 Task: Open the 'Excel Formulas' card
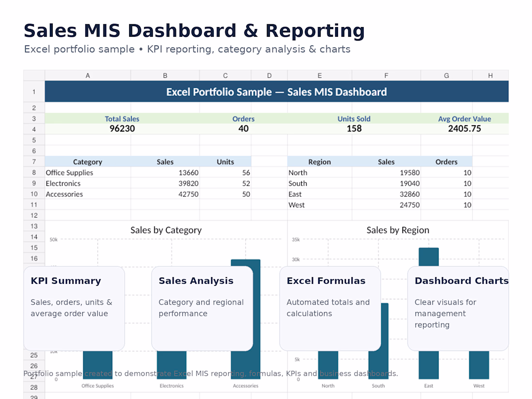330,309
